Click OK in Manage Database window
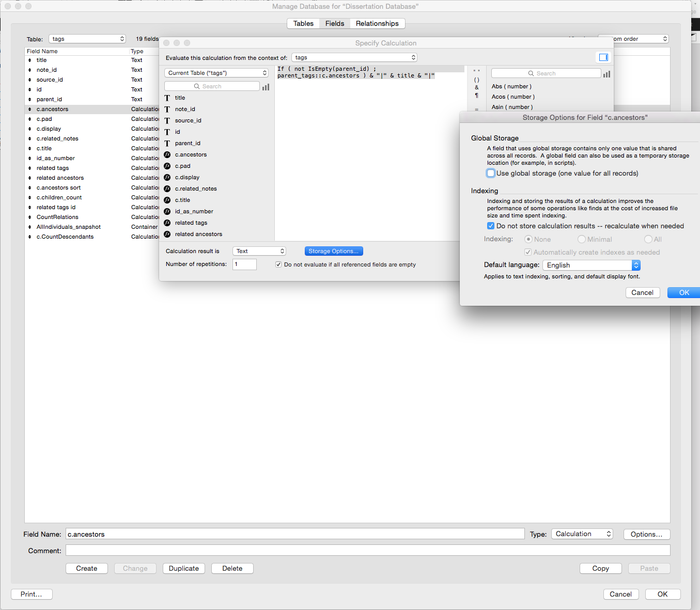The image size is (700, 610). pyautogui.click(x=663, y=594)
